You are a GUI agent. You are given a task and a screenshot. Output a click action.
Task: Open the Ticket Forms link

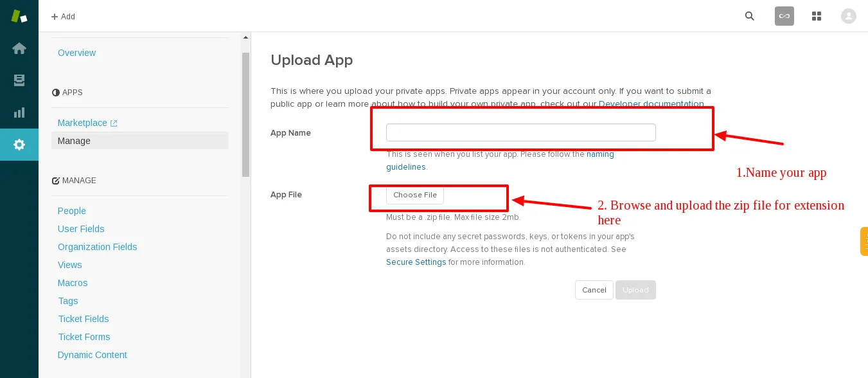(84, 337)
